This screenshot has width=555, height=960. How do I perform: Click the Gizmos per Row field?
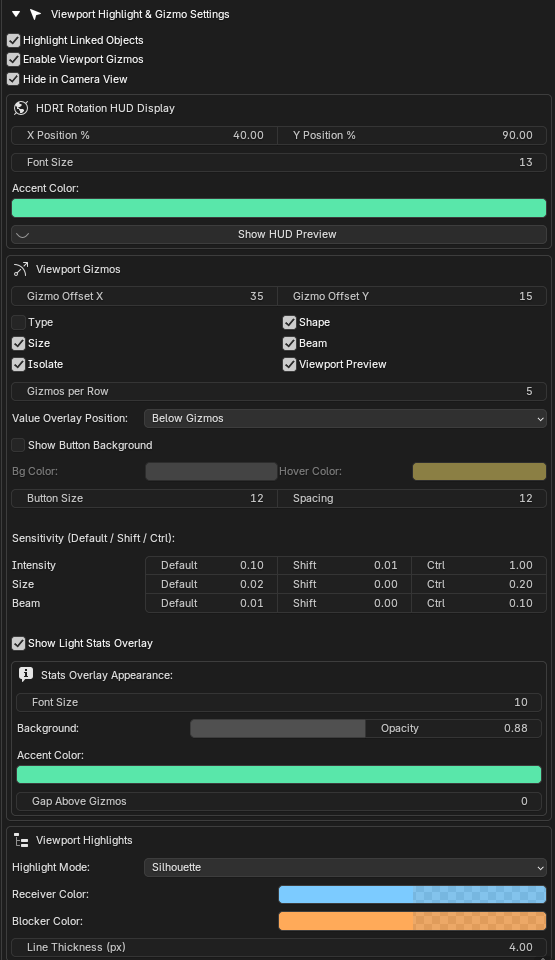tap(279, 391)
